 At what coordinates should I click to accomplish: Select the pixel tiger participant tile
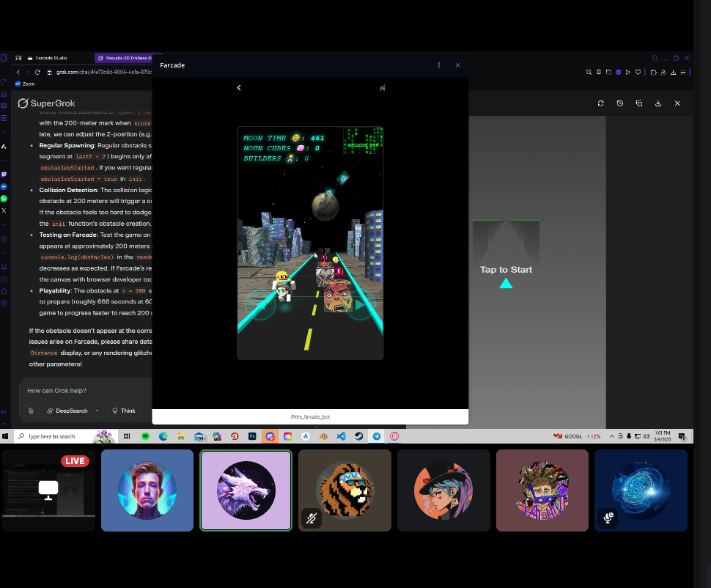[345, 490]
